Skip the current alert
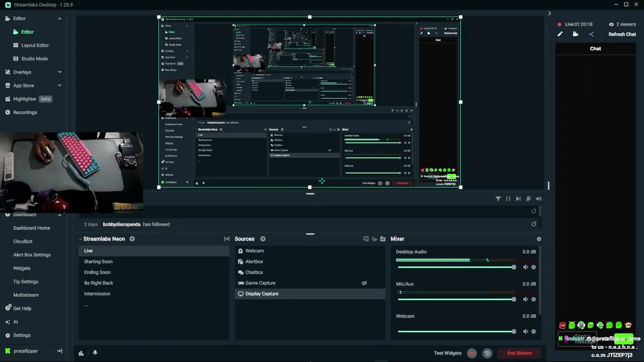The height and width of the screenshot is (362, 644). (518, 199)
